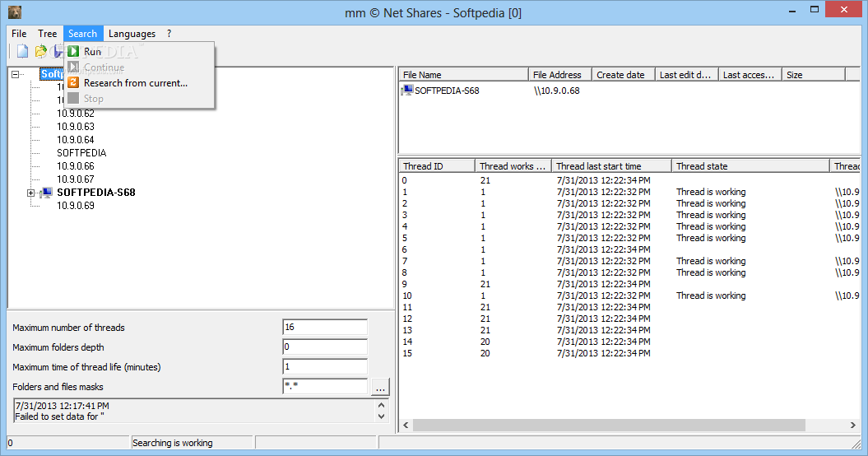Open the ? help menu
The height and width of the screenshot is (456, 868).
point(169,33)
